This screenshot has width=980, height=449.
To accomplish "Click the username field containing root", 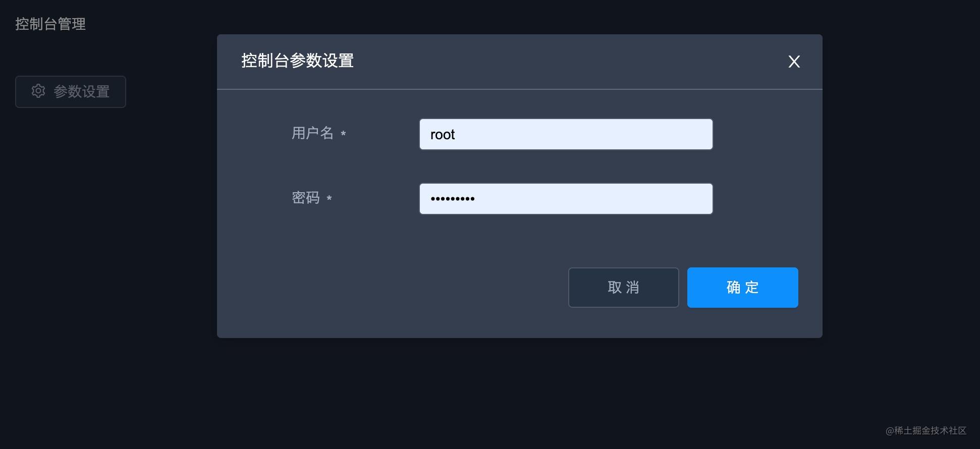I will tap(565, 134).
